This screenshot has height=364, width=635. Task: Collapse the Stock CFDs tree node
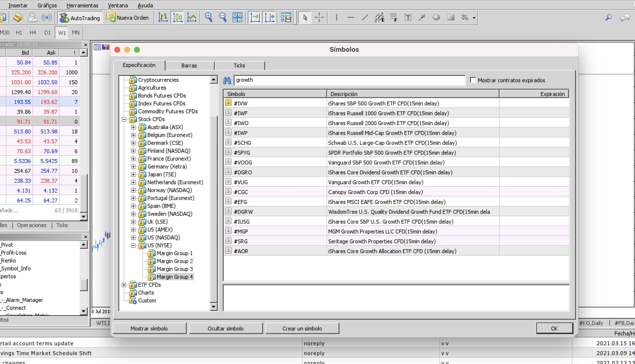[124, 119]
